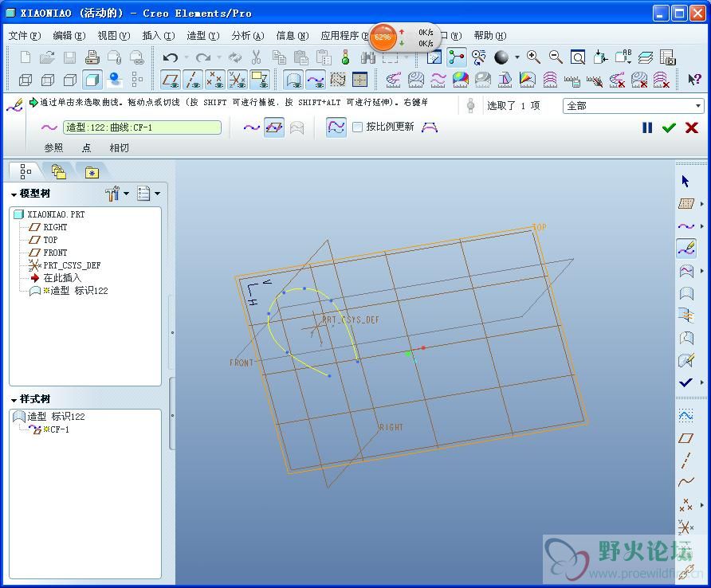
Task: Open the Edit menu
Action: [x=69, y=35]
